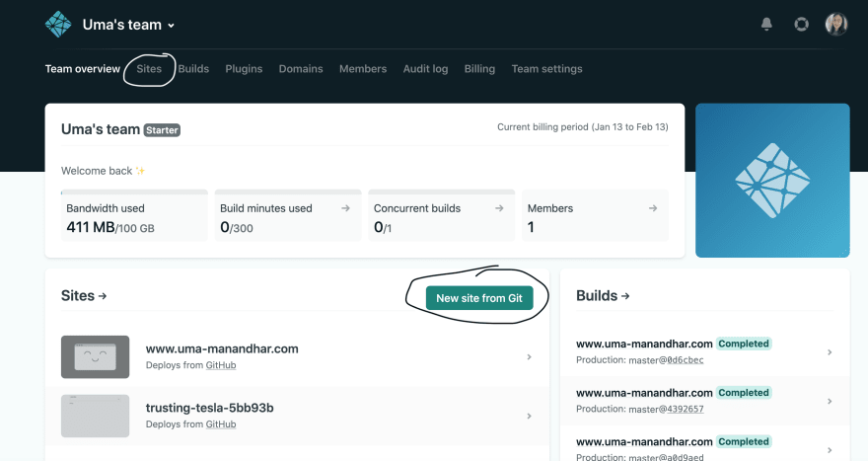Expand chevron on the trusting-tesla-5bb93b row
The image size is (868, 461).
coord(530,416)
